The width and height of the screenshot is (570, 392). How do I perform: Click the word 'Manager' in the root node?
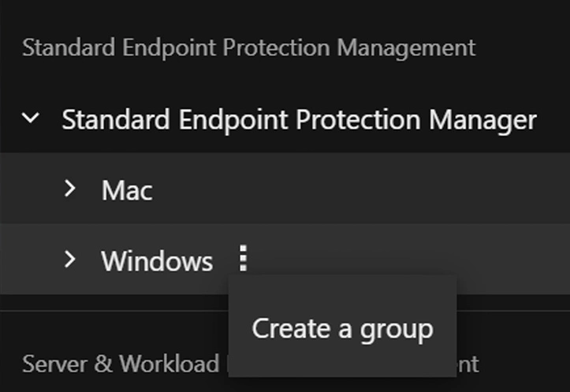click(482, 121)
